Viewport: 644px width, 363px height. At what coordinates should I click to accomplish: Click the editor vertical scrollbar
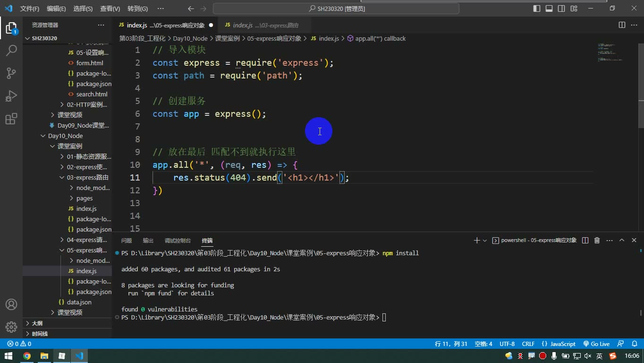click(641, 113)
